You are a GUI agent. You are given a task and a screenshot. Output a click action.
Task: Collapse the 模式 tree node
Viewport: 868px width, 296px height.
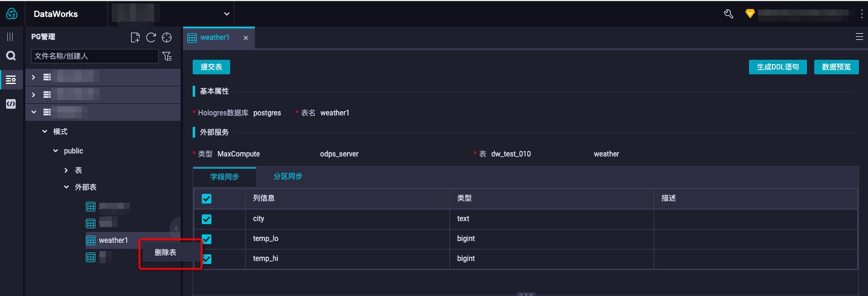click(45, 131)
